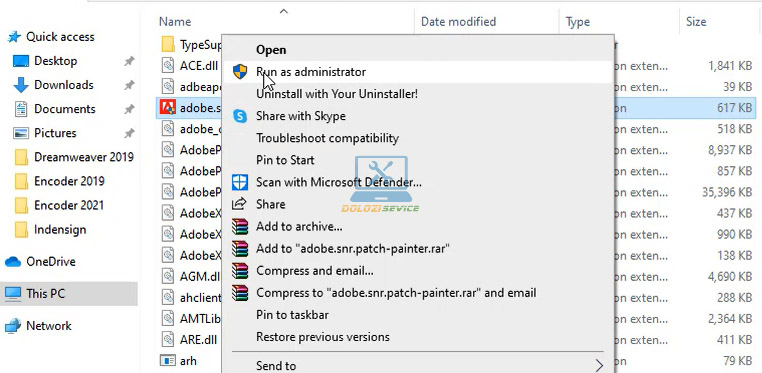Screen dimensions: 762x373
Task: Click the pin icon next to Downloads
Action: tap(129, 85)
